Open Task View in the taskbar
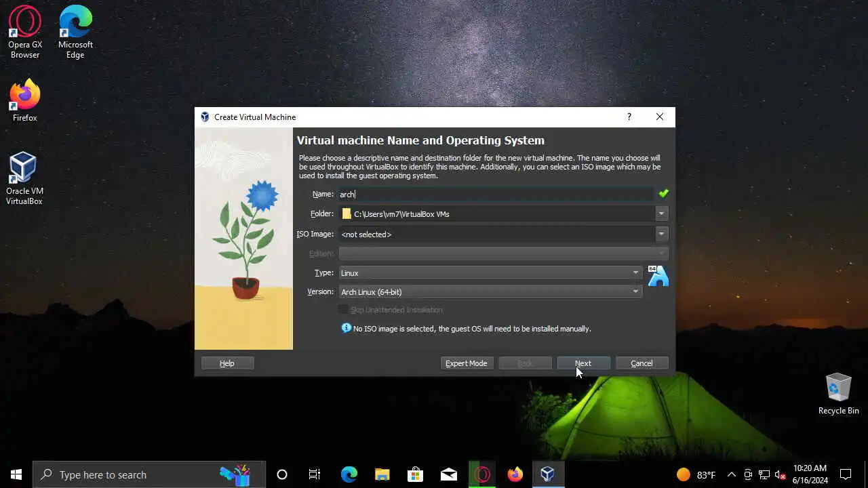This screenshot has width=868, height=488. [315, 474]
